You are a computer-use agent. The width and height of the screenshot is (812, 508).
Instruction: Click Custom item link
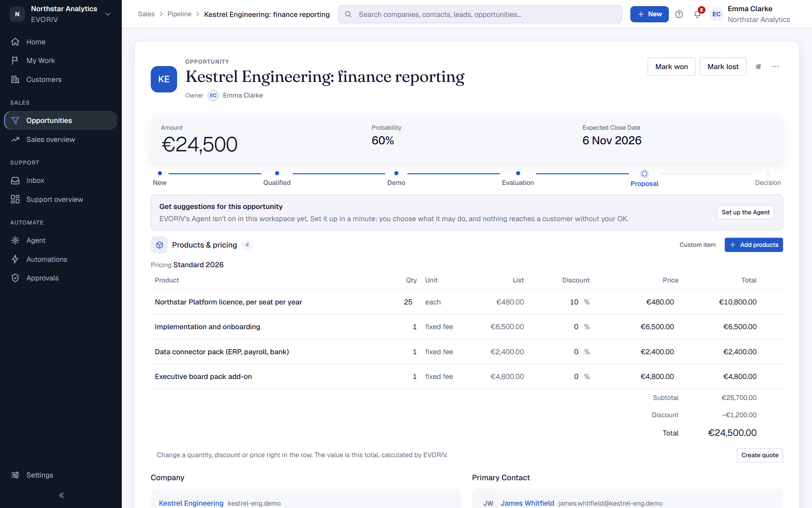tap(697, 245)
